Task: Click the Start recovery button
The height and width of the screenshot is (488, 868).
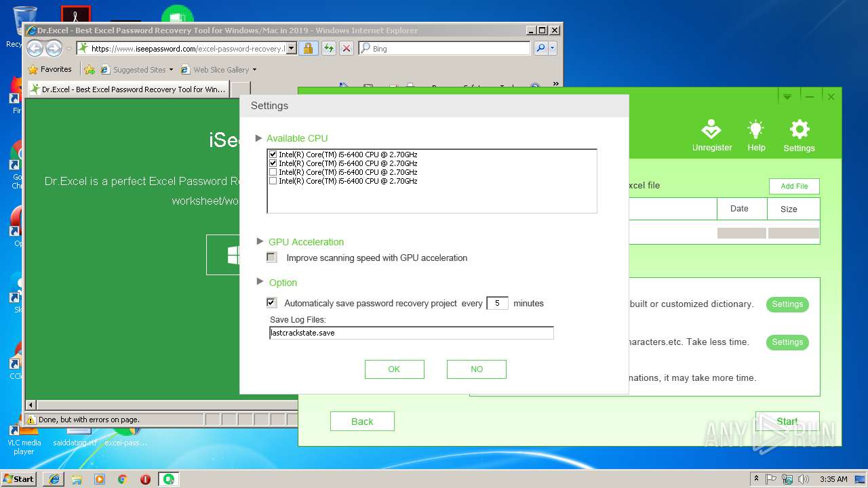Action: [x=787, y=422]
